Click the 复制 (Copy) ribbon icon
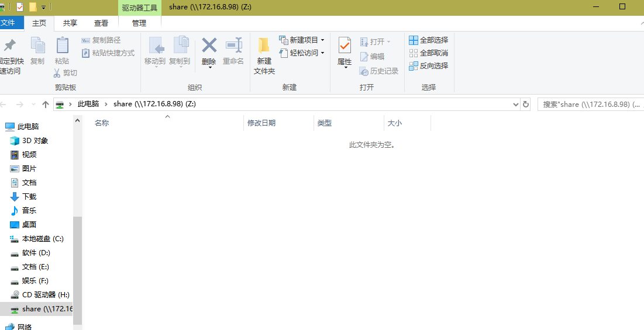This screenshot has height=330, width=644. 37,46
